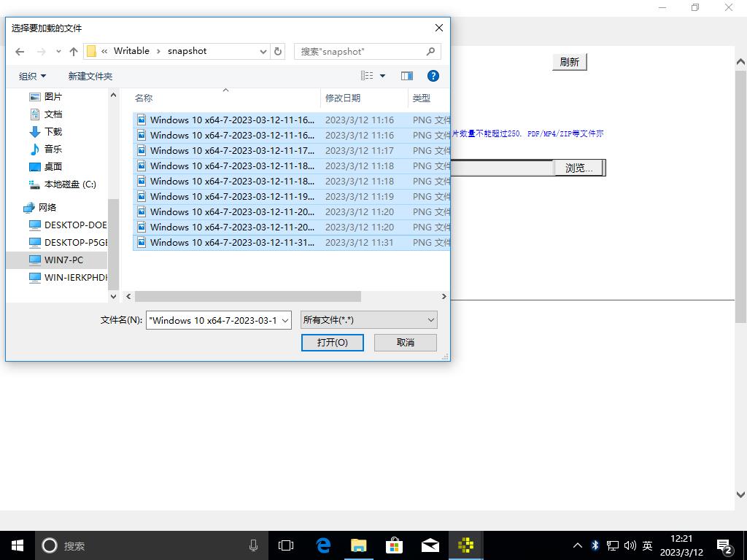This screenshot has width=747, height=560.
Task: Expand the view options dropdown
Action: pyautogui.click(x=382, y=76)
